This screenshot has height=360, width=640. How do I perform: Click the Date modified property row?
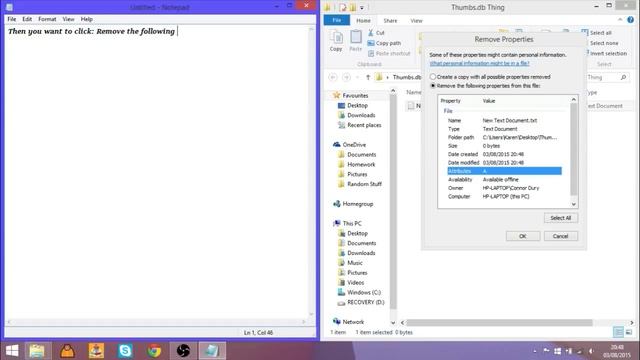tap(504, 162)
